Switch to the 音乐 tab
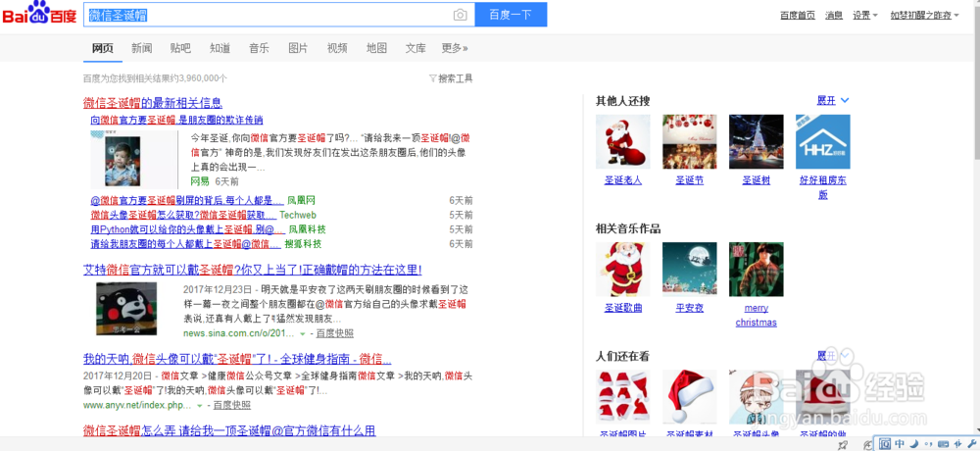 click(259, 48)
